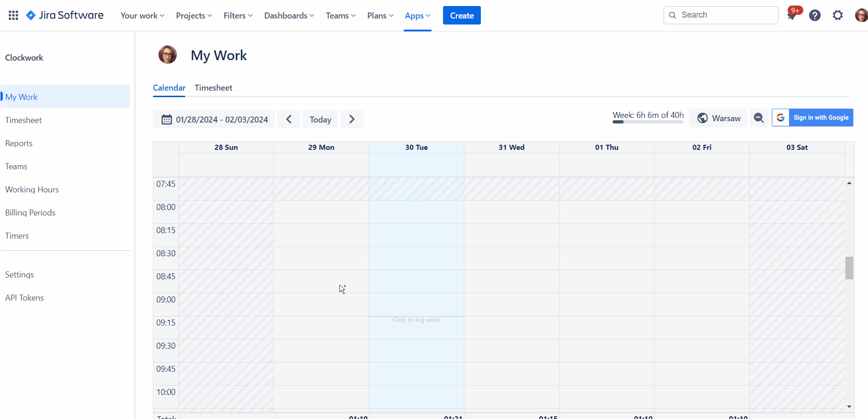The height and width of the screenshot is (419, 868).
Task: Click the Jira Software logo
Action: pyautogui.click(x=64, y=15)
